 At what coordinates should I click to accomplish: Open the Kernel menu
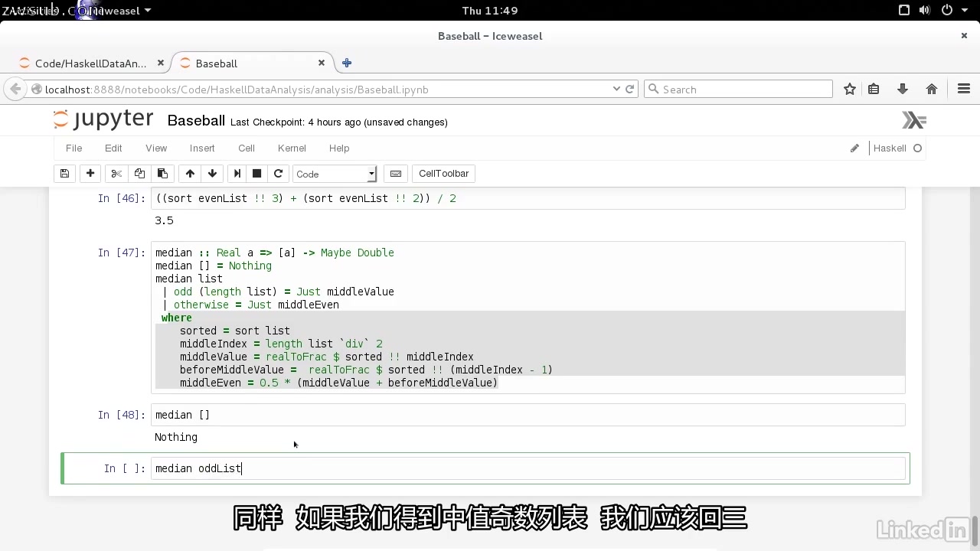click(x=292, y=148)
